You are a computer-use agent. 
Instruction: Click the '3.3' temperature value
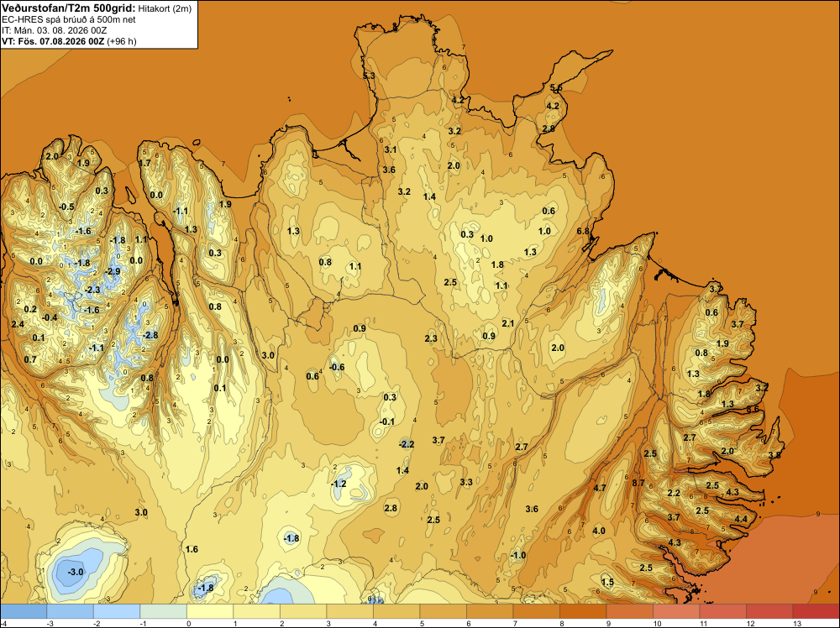click(x=466, y=483)
